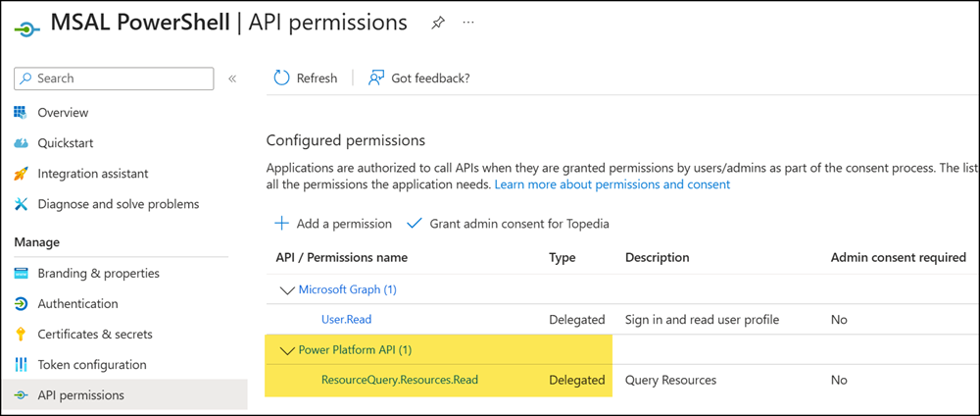
Task: Collapse the Power Platform API group
Action: pos(287,351)
